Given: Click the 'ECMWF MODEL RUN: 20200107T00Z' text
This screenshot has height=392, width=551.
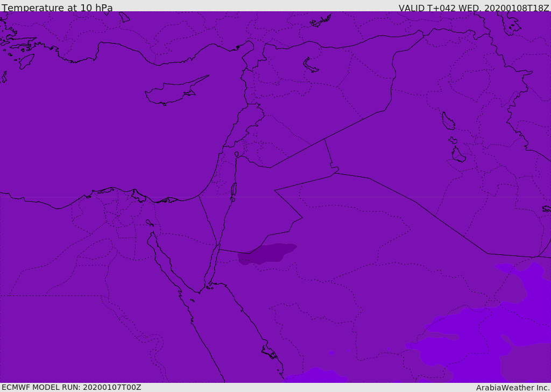Looking at the screenshot, I should pyautogui.click(x=72, y=387).
